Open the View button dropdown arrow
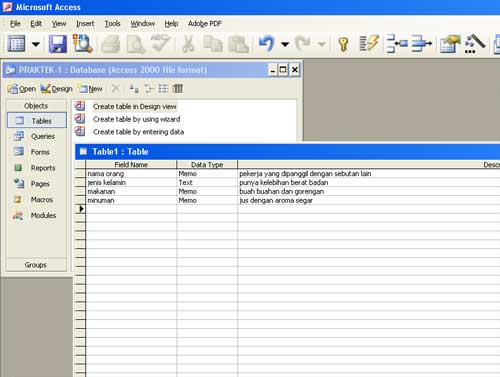500x377 pixels. coord(35,44)
